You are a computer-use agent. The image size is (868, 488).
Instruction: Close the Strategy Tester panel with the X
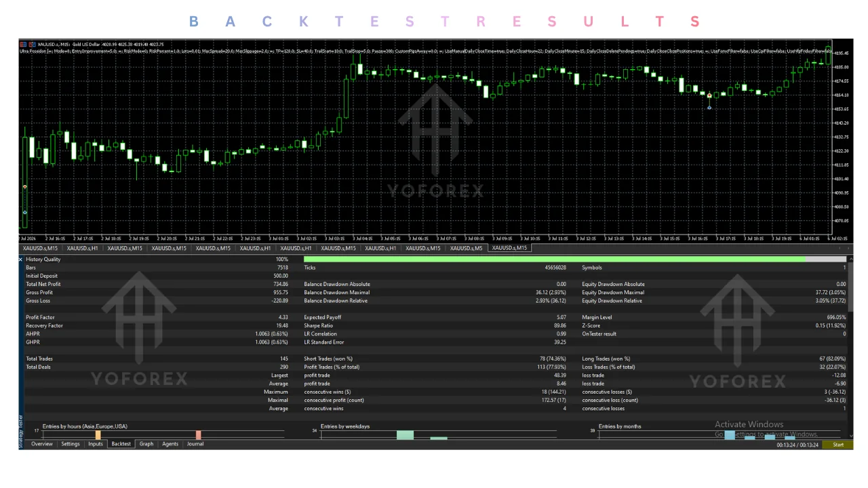click(x=20, y=259)
